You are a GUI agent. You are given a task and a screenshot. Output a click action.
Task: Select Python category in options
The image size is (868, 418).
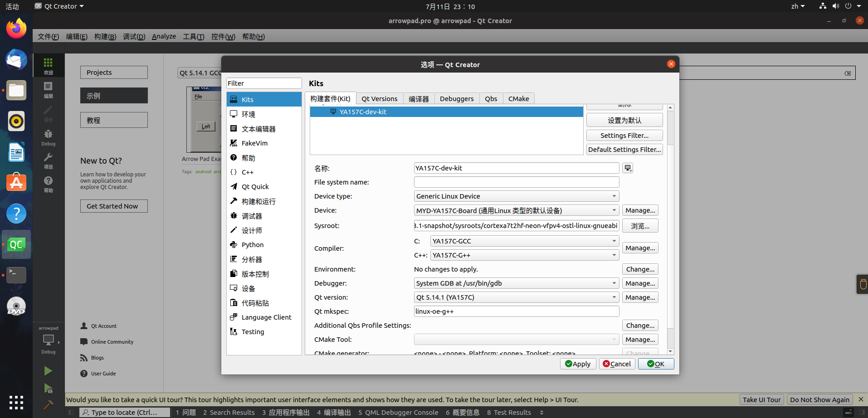pyautogui.click(x=264, y=245)
